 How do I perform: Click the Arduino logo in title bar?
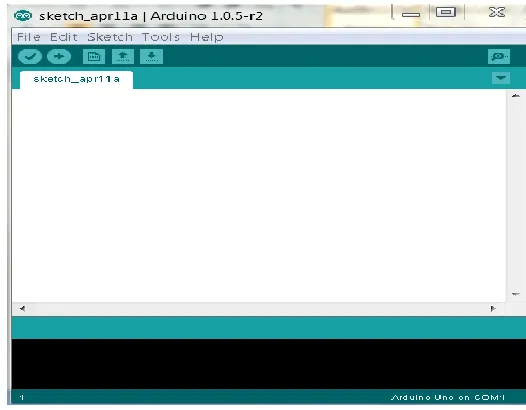pyautogui.click(x=23, y=15)
